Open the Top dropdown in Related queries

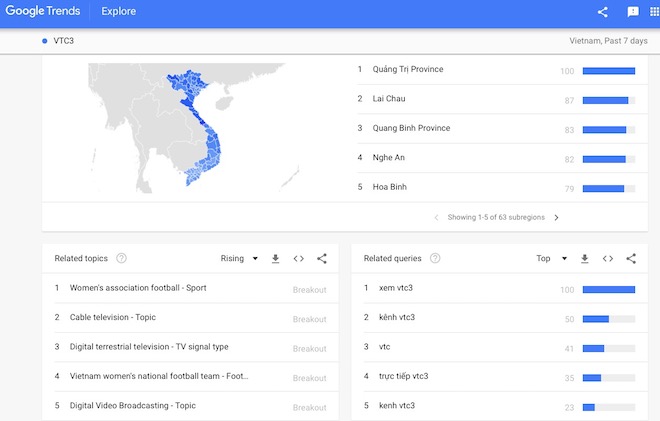tap(550, 258)
